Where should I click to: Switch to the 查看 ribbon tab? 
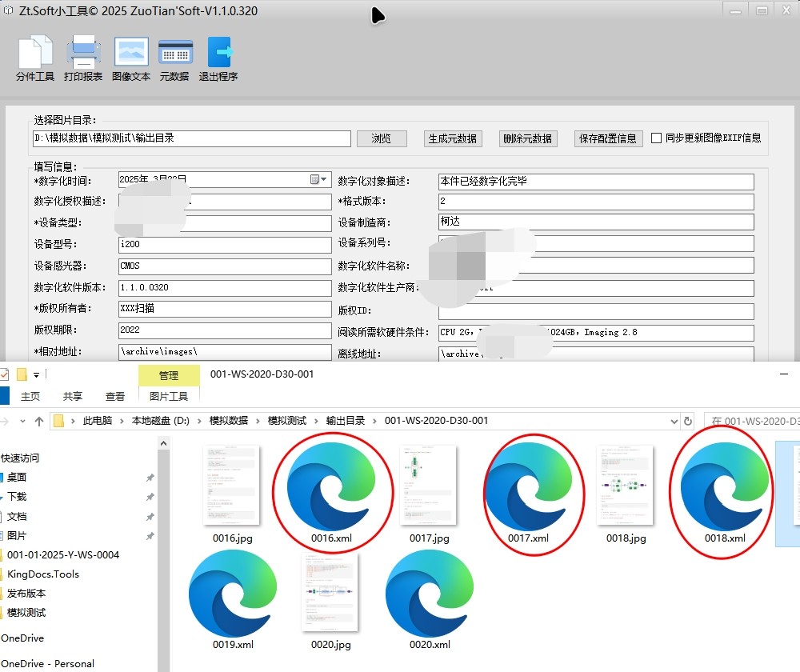pyautogui.click(x=115, y=396)
